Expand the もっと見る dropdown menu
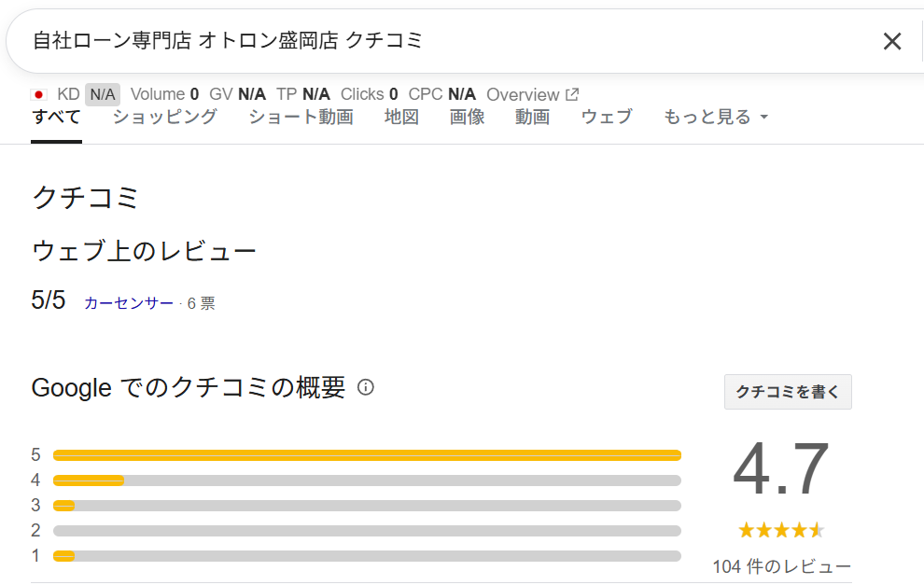The image size is (924, 585). pyautogui.click(x=716, y=117)
